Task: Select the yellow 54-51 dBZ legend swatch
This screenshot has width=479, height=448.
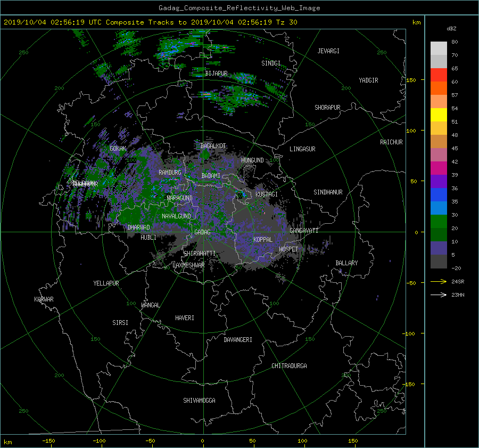Action: pos(439,115)
